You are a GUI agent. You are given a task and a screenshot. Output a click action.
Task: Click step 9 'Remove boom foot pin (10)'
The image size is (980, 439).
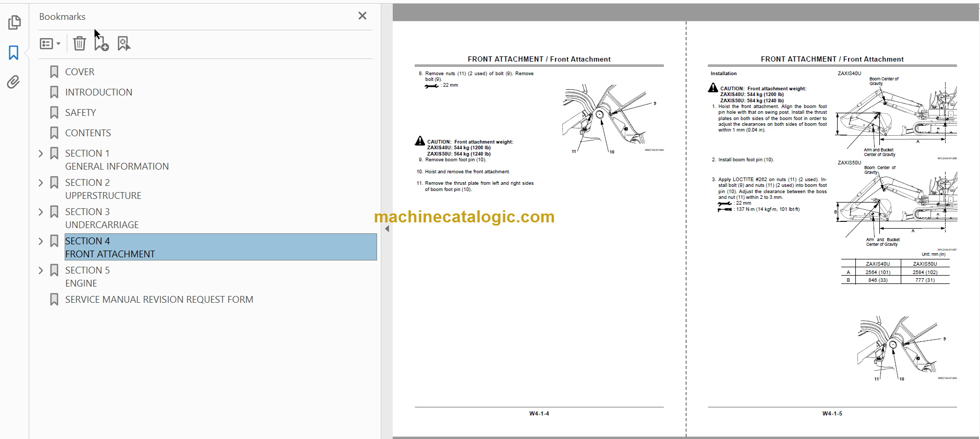pos(452,160)
